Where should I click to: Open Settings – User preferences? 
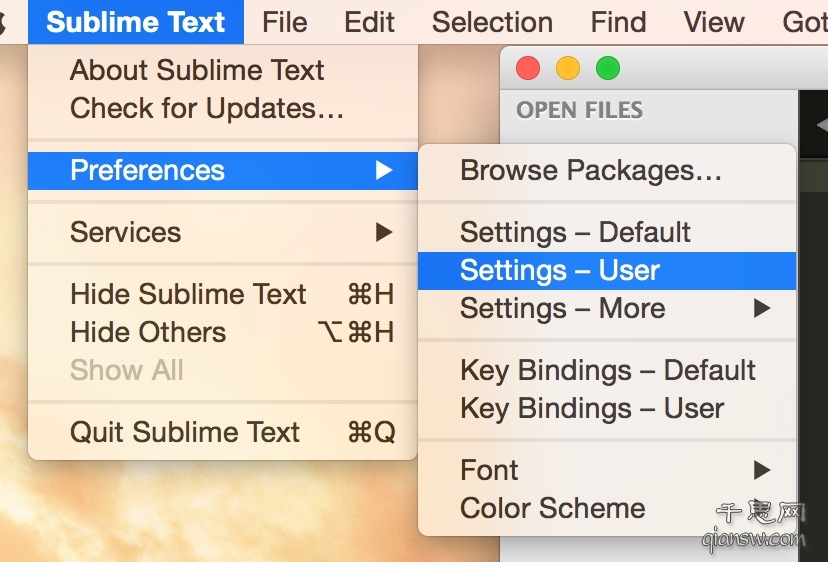point(607,271)
